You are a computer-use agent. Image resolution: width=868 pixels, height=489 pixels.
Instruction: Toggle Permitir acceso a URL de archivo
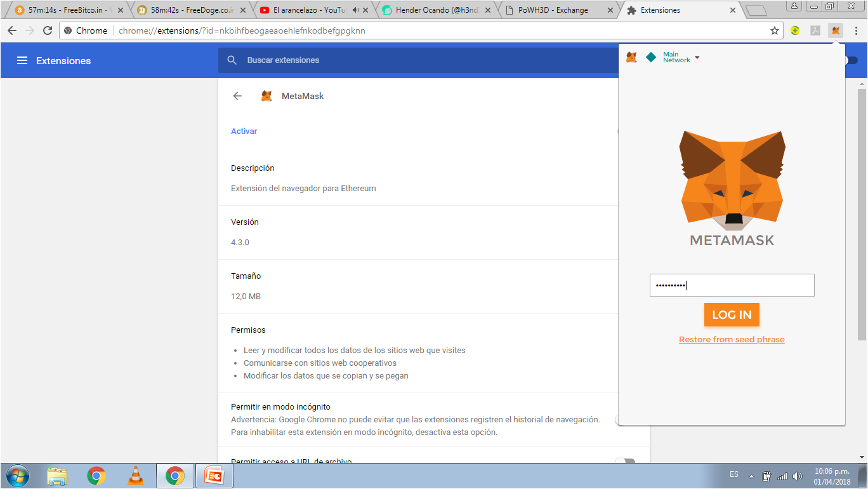(625, 461)
